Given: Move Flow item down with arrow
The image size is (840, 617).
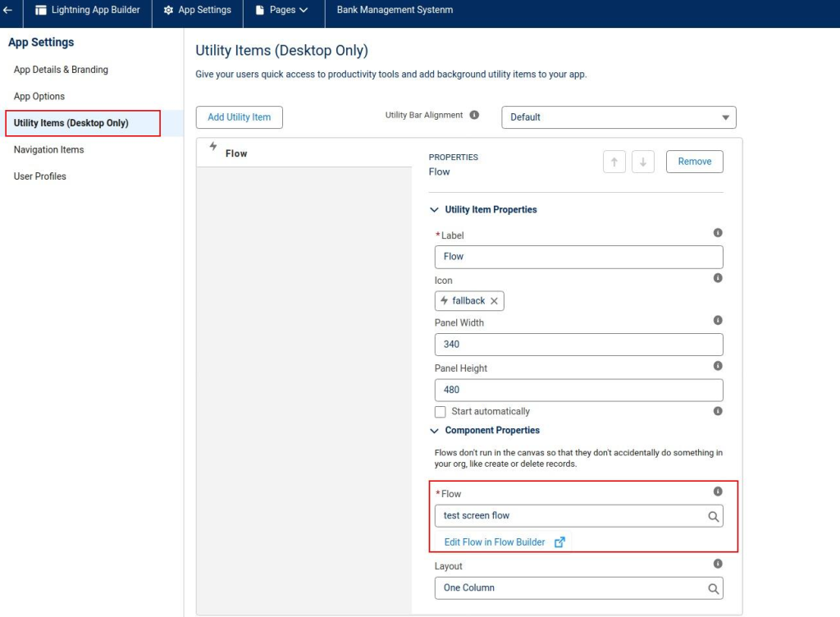Looking at the screenshot, I should (x=643, y=162).
